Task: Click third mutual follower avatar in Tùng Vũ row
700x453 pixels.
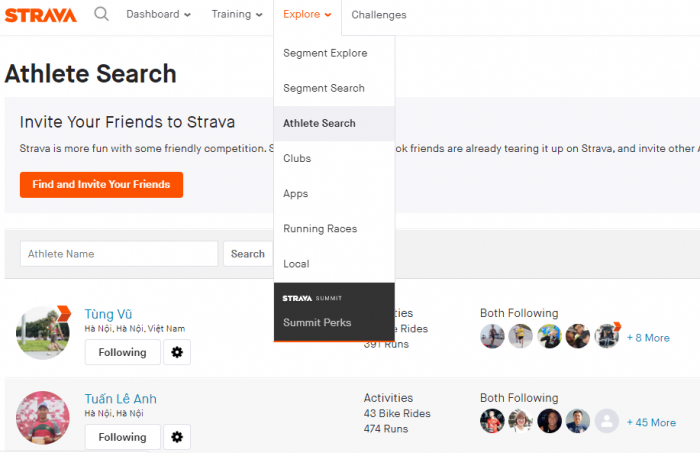Action: tap(549, 336)
